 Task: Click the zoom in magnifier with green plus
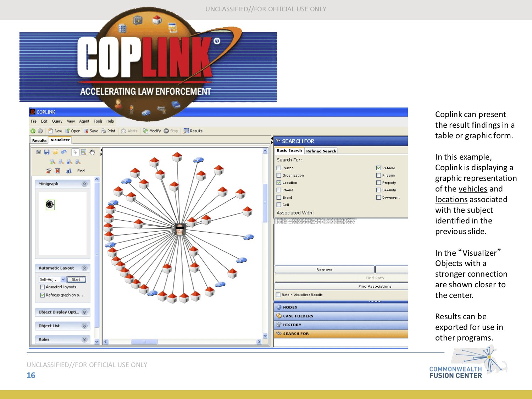[x=52, y=162]
